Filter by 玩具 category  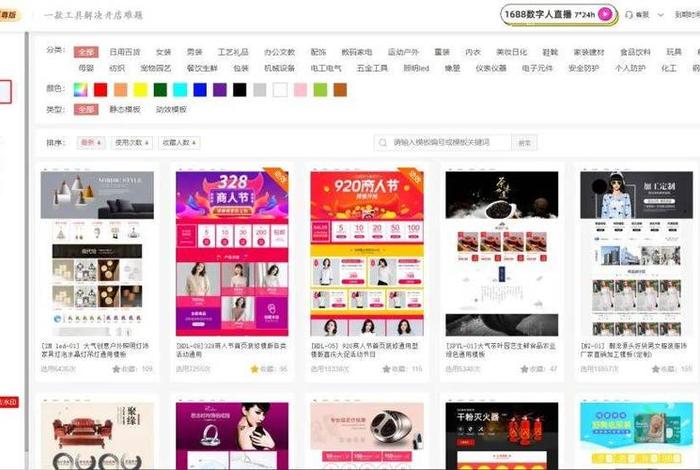[674, 52]
